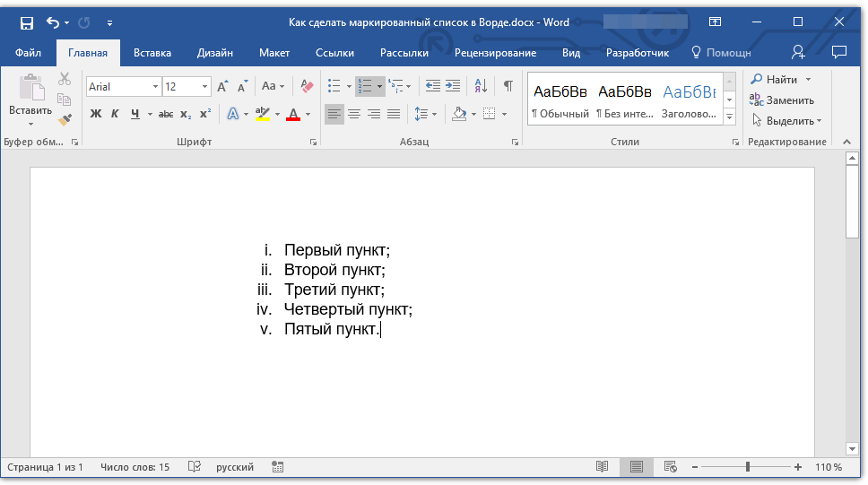Viewport: 868px width, 485px height.
Task: Click the Decrease Indent icon
Action: (x=433, y=86)
